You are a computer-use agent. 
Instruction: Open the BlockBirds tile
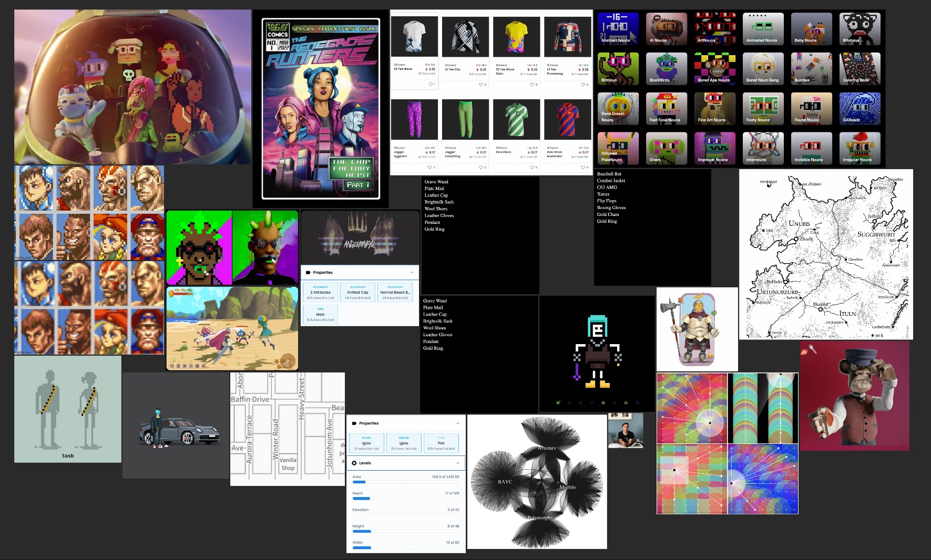(667, 69)
